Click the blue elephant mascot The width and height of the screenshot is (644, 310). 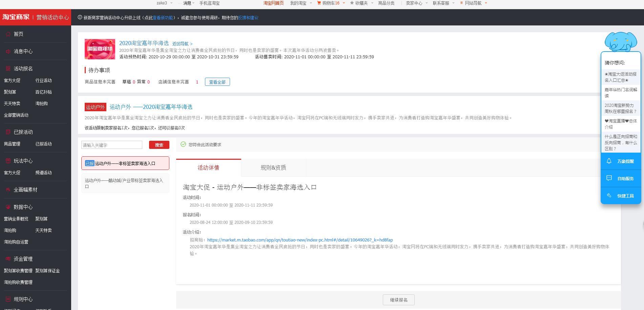pyautogui.click(x=621, y=41)
